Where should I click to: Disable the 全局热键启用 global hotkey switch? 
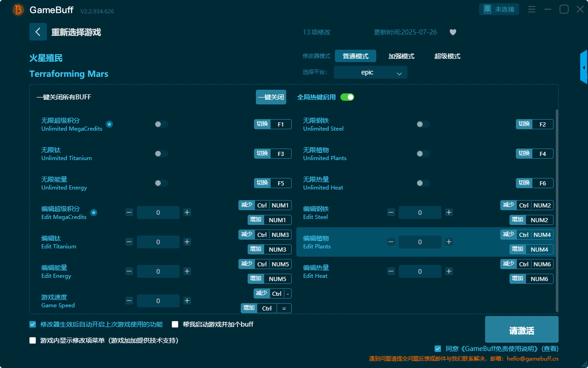347,97
